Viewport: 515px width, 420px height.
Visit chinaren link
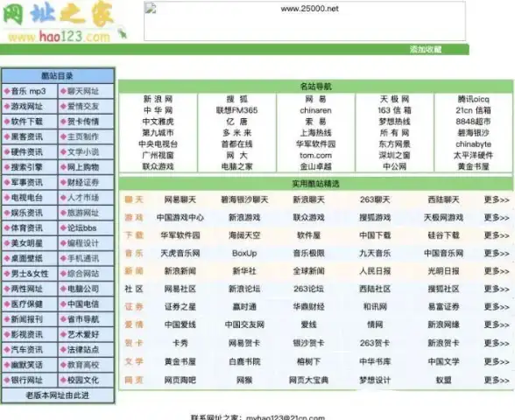click(x=315, y=110)
